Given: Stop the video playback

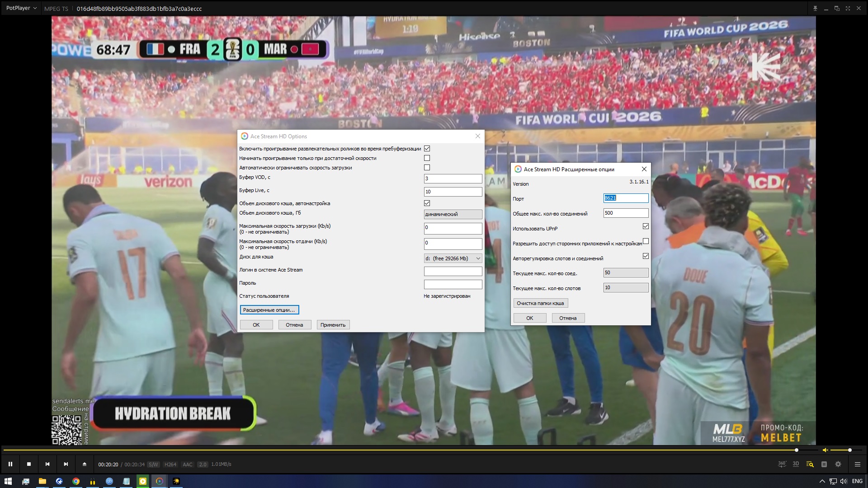Looking at the screenshot, I should click(x=29, y=464).
